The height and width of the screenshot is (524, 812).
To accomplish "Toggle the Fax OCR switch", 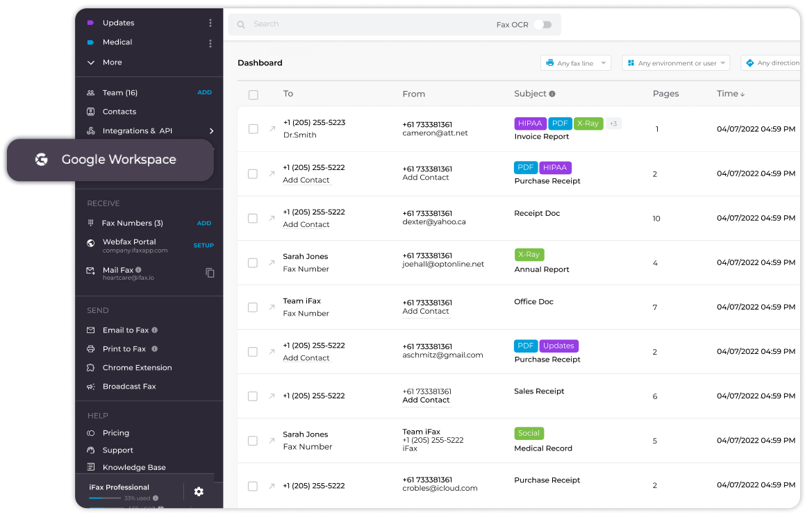I will (x=543, y=24).
